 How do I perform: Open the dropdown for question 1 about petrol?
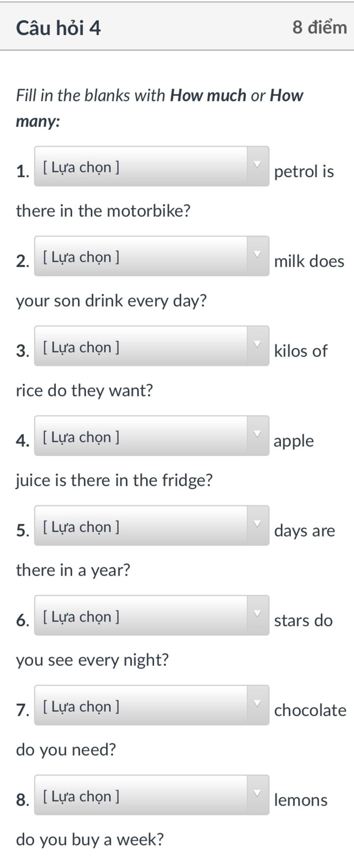[x=152, y=166]
